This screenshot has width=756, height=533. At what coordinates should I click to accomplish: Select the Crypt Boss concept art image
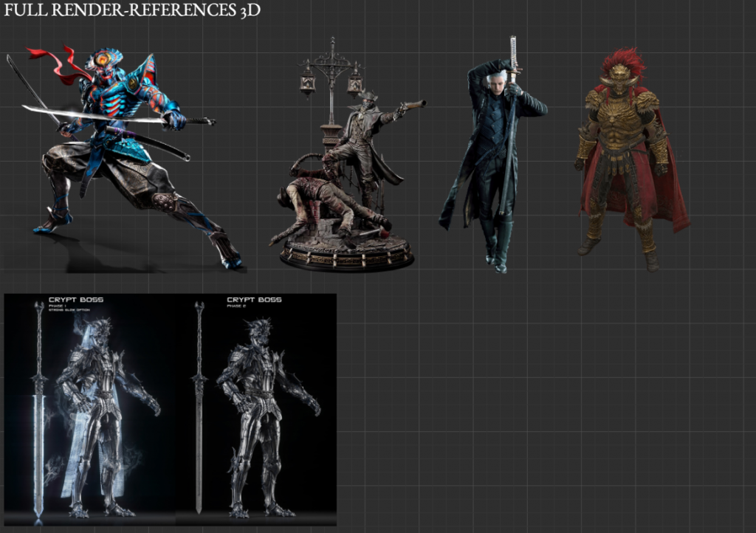(x=171, y=410)
